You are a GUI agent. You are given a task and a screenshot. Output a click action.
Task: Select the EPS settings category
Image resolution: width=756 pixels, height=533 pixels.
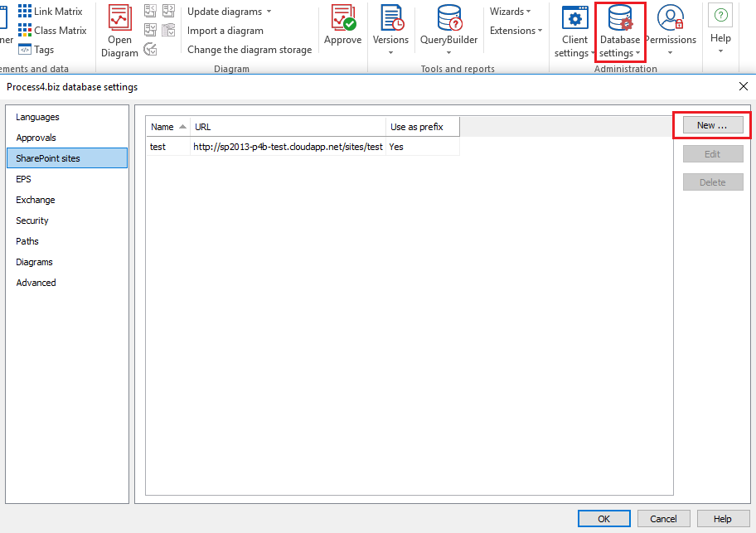coord(67,179)
